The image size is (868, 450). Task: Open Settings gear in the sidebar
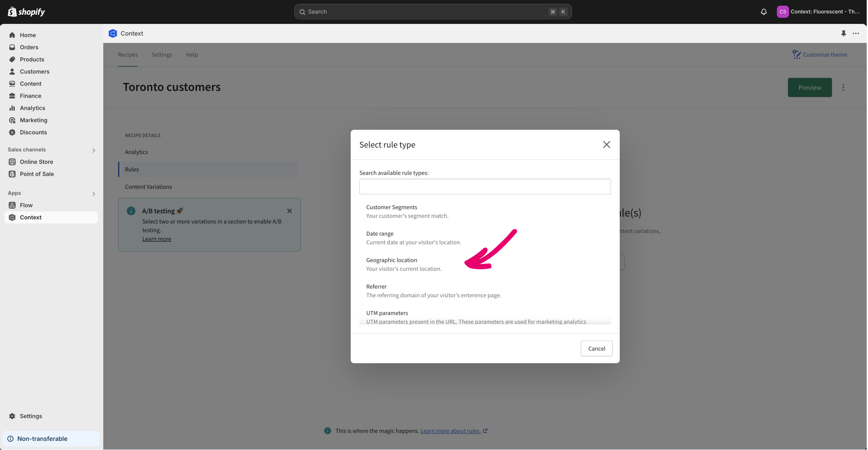12,416
